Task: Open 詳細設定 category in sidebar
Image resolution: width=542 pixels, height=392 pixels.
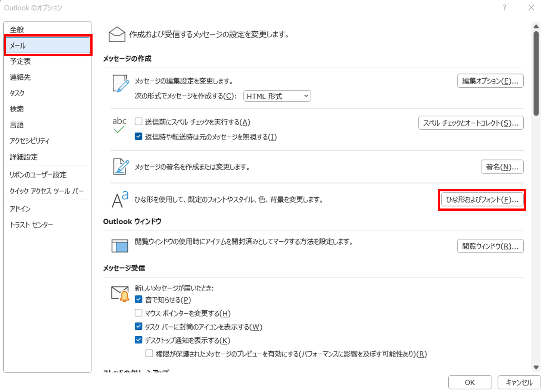Action: pyautogui.click(x=24, y=157)
